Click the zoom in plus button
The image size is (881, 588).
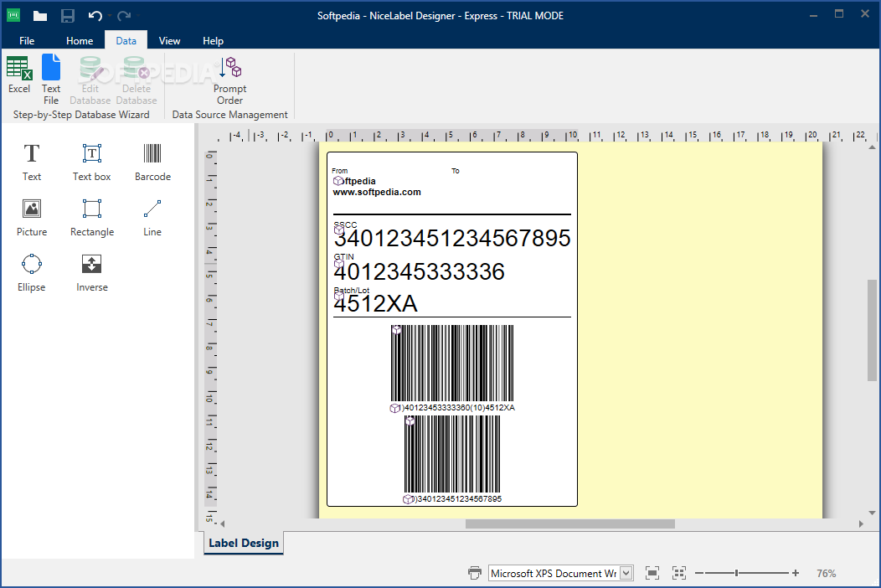[796, 573]
